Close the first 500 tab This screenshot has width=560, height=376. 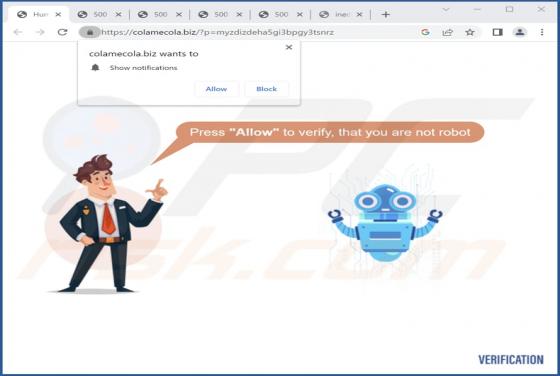[x=119, y=15]
